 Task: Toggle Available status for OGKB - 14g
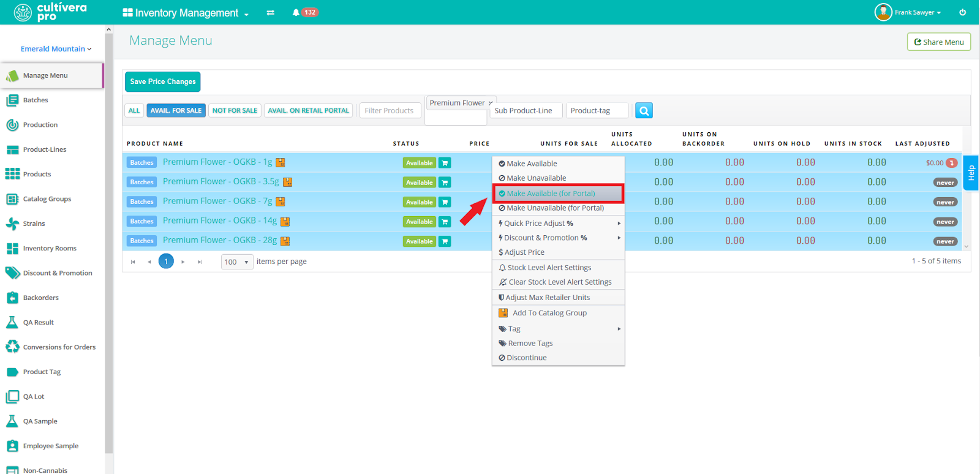420,222
